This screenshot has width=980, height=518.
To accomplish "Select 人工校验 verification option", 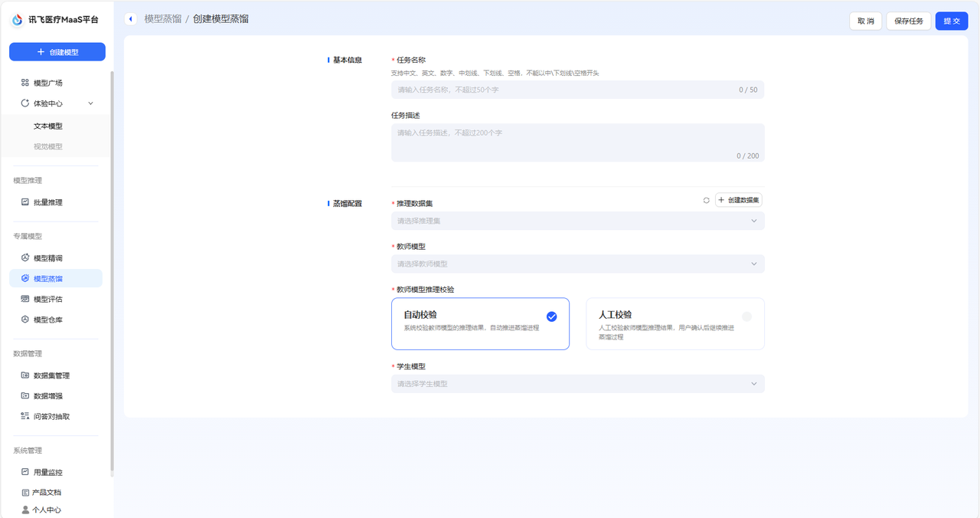I will tap(675, 323).
